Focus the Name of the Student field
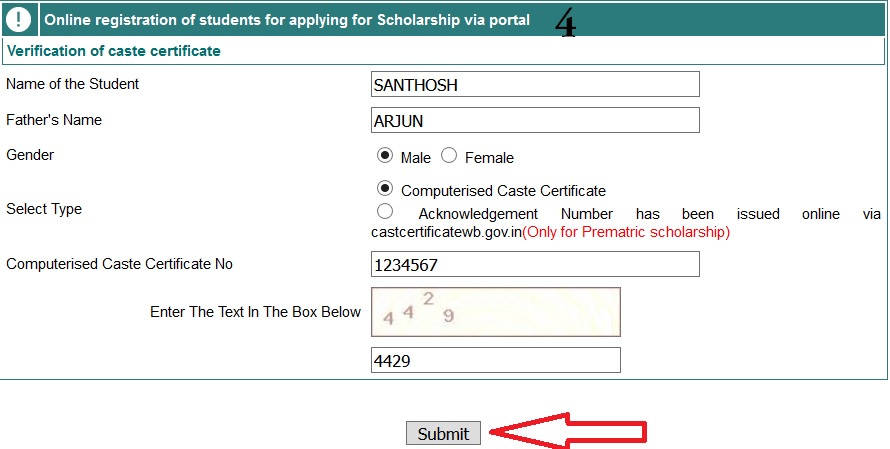 (x=535, y=84)
